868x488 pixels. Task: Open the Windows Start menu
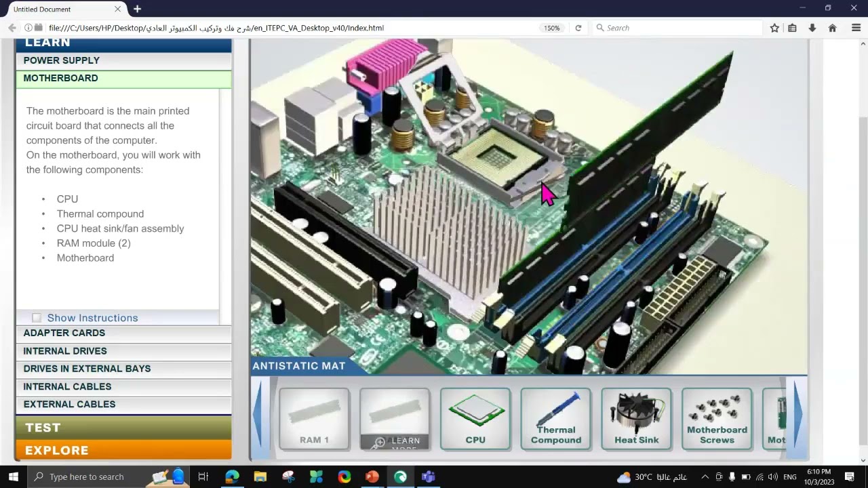pyautogui.click(x=14, y=476)
